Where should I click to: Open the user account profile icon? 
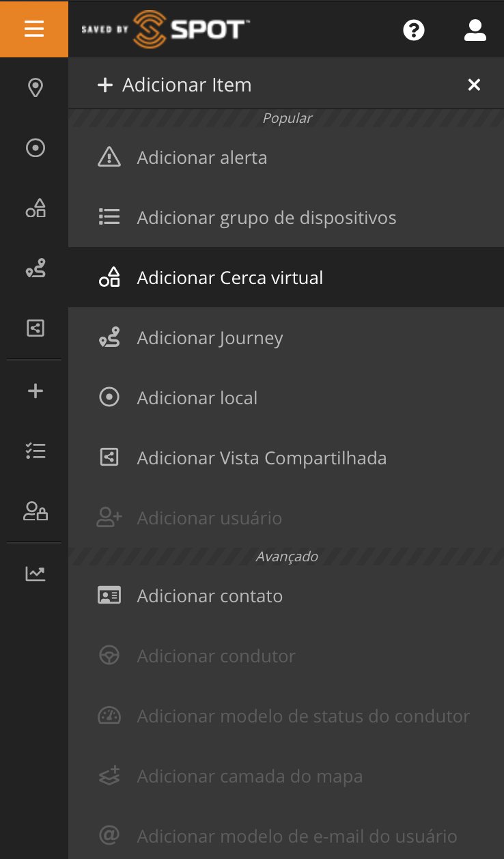pos(475,30)
